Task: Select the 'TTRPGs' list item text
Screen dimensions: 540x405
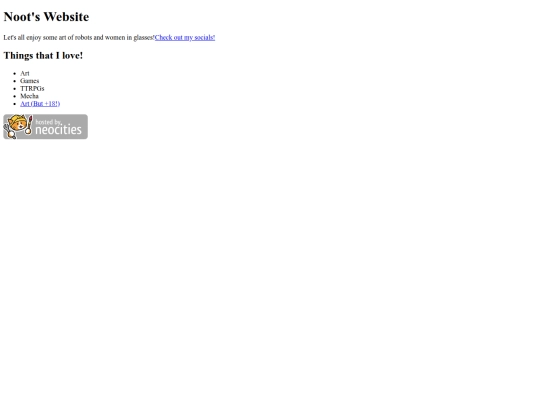Action: [x=32, y=89]
